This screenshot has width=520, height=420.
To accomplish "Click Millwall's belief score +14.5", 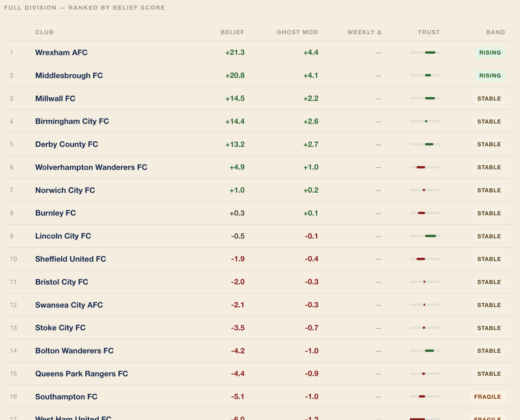I will coord(235,99).
